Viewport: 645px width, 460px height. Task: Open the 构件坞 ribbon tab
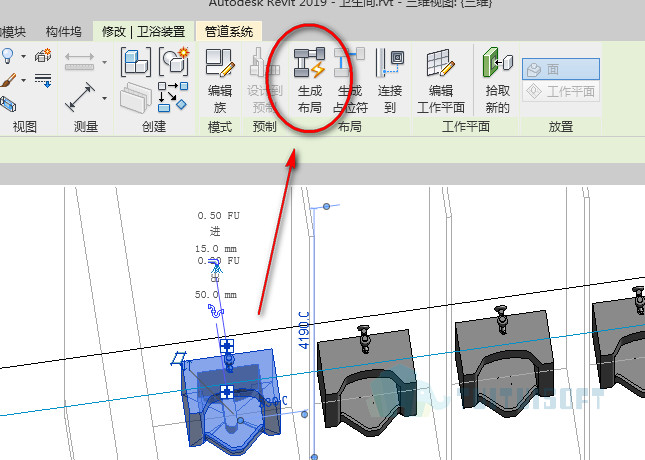click(x=64, y=31)
